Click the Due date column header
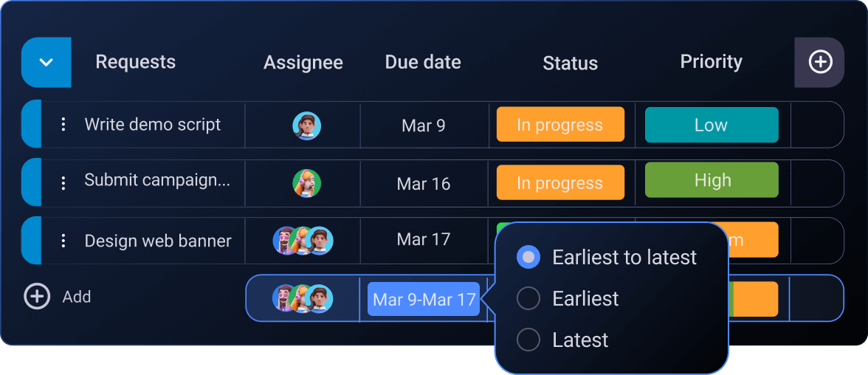This screenshot has width=868, height=375. (x=423, y=62)
